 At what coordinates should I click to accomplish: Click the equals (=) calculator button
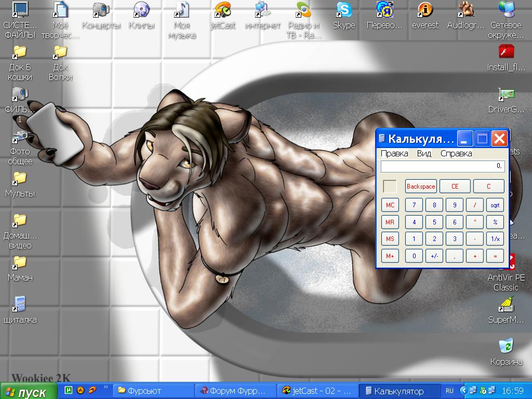click(495, 256)
